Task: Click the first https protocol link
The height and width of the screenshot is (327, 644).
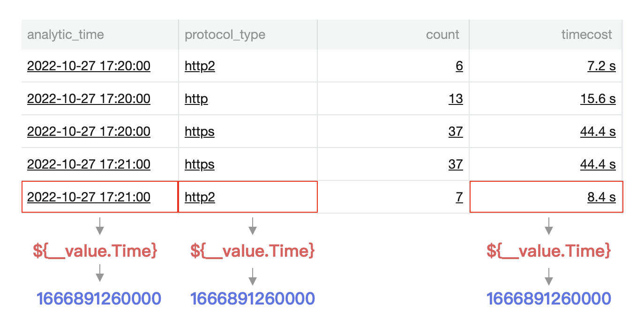Action: (200, 132)
